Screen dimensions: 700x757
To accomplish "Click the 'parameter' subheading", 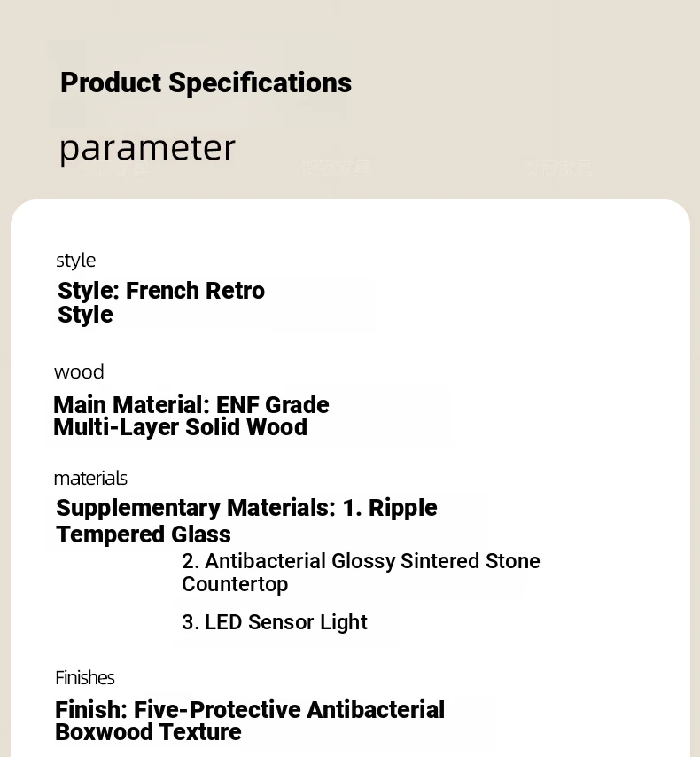I will 147,148.
